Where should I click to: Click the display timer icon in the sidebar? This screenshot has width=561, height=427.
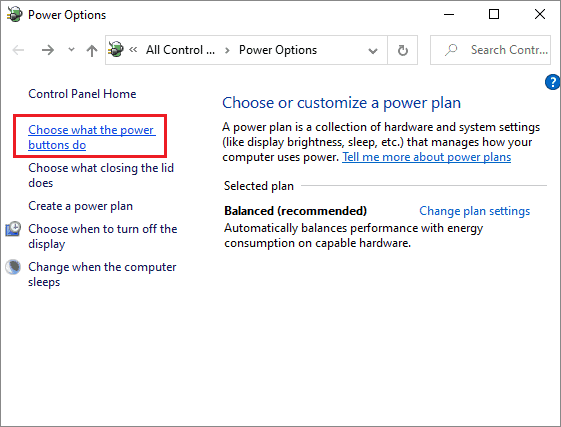pos(13,229)
